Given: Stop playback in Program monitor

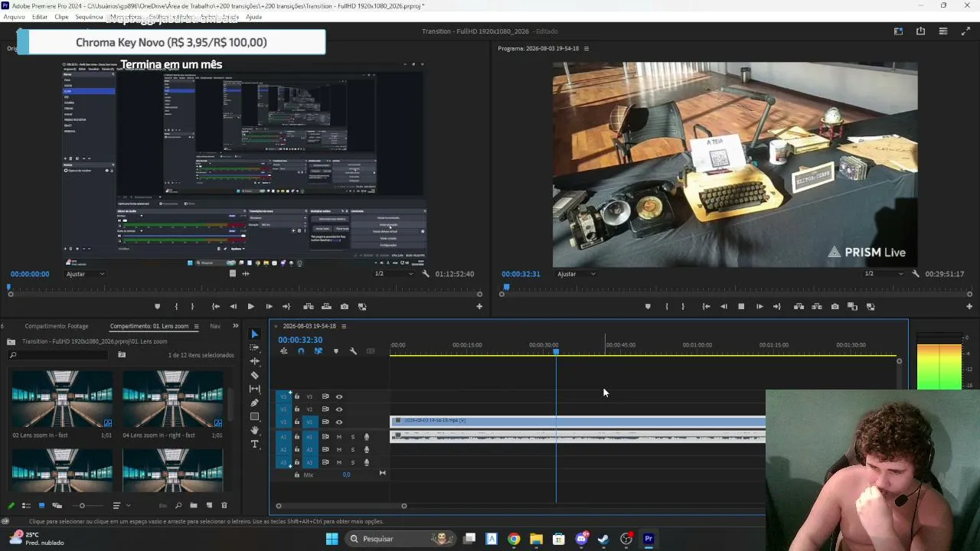Looking at the screenshot, I should point(741,306).
